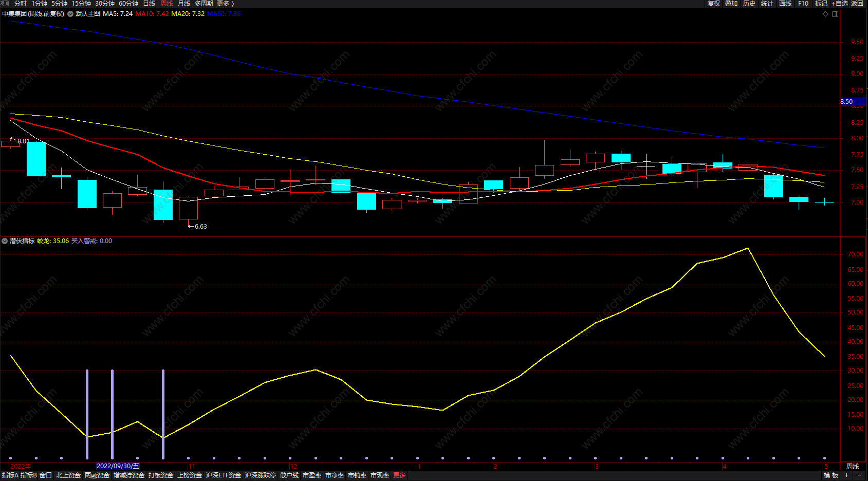Viewport: 868px width, 481px height.
Task: Click the diamond icon at chart top-right
Action: point(826,14)
